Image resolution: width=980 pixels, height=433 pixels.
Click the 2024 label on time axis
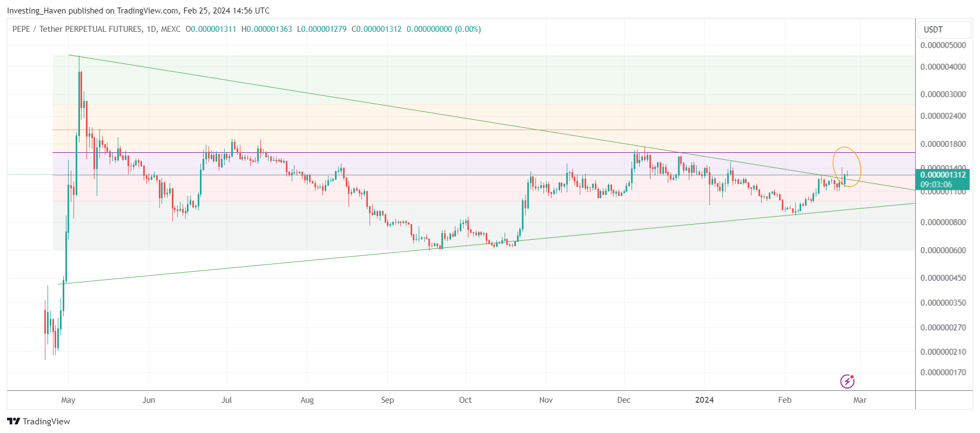point(704,400)
